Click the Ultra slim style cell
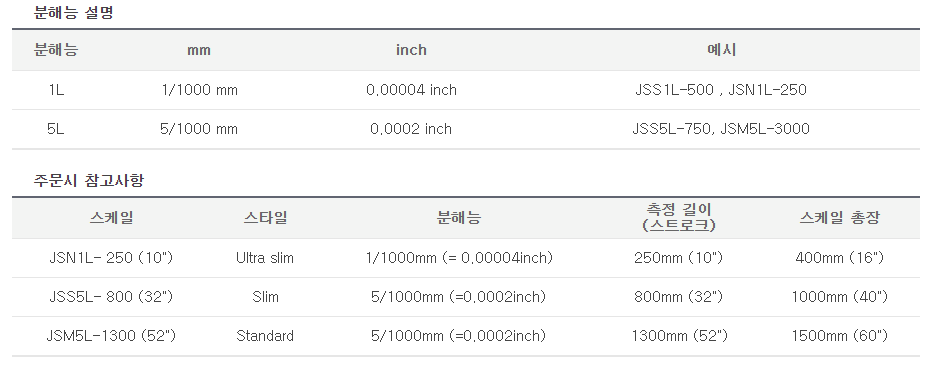Image resolution: width=929 pixels, height=371 pixels. tap(265, 258)
